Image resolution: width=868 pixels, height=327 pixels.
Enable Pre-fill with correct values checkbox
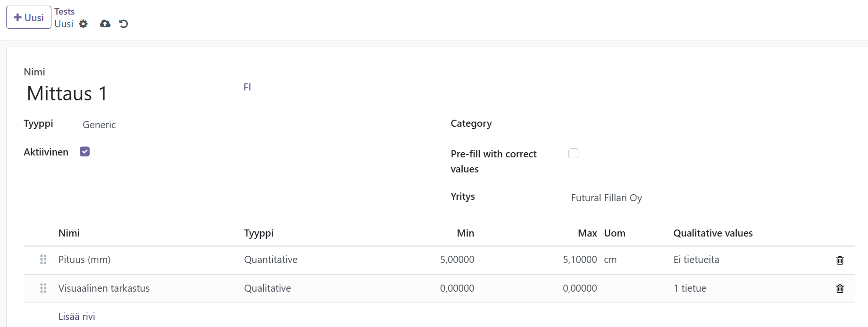point(573,154)
